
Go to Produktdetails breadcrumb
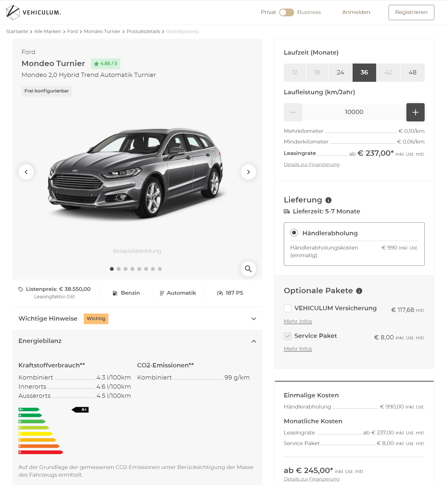pyautogui.click(x=143, y=32)
